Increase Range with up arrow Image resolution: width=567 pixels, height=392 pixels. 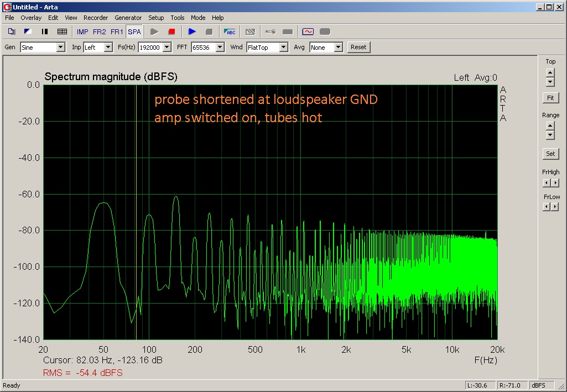(x=550, y=126)
